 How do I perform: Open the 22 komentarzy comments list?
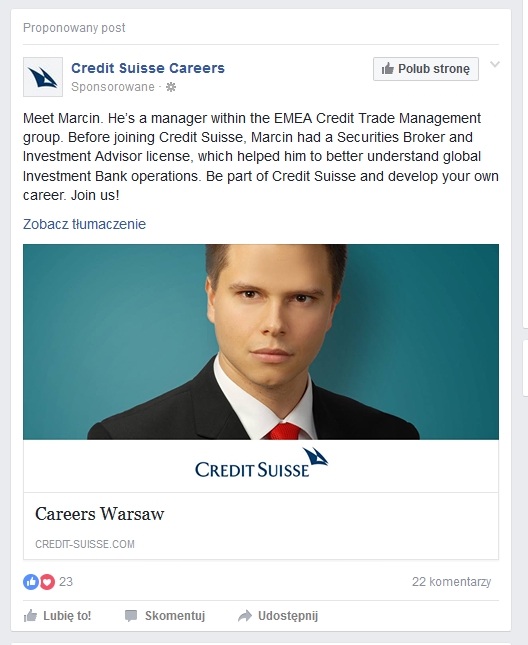452,582
